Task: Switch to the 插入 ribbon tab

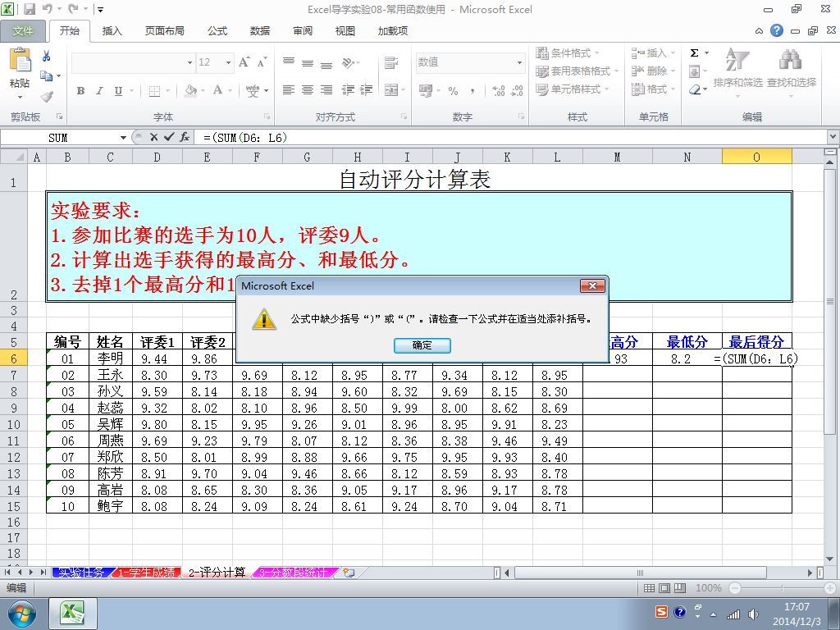Action: pyautogui.click(x=112, y=31)
